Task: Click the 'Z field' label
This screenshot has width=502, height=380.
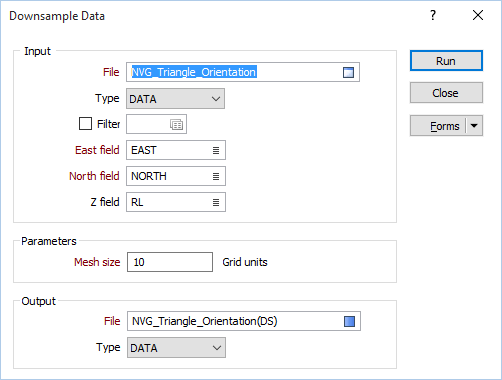Action: click(x=105, y=202)
